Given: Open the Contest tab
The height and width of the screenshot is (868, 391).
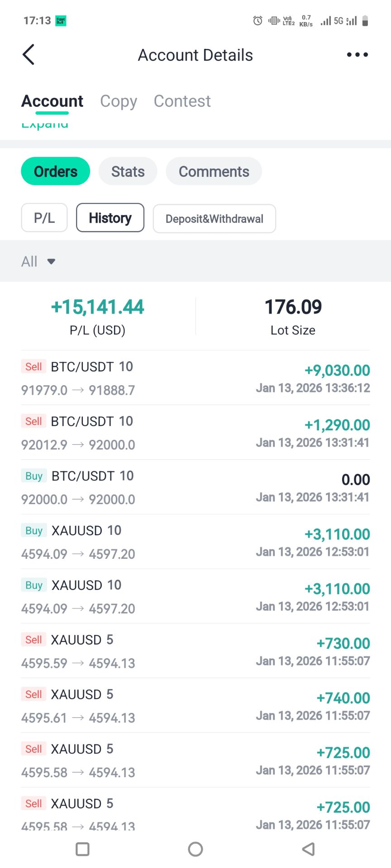Looking at the screenshot, I should click(182, 101).
